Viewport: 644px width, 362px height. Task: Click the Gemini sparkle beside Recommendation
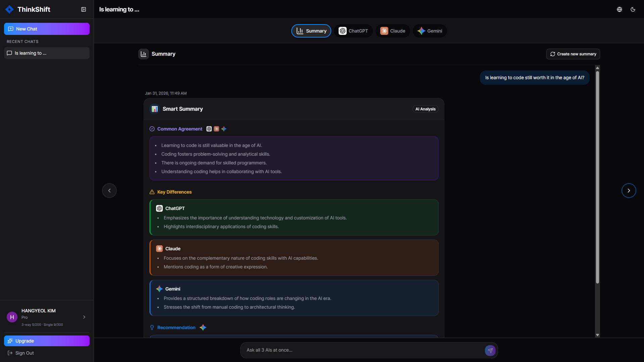[x=203, y=327]
